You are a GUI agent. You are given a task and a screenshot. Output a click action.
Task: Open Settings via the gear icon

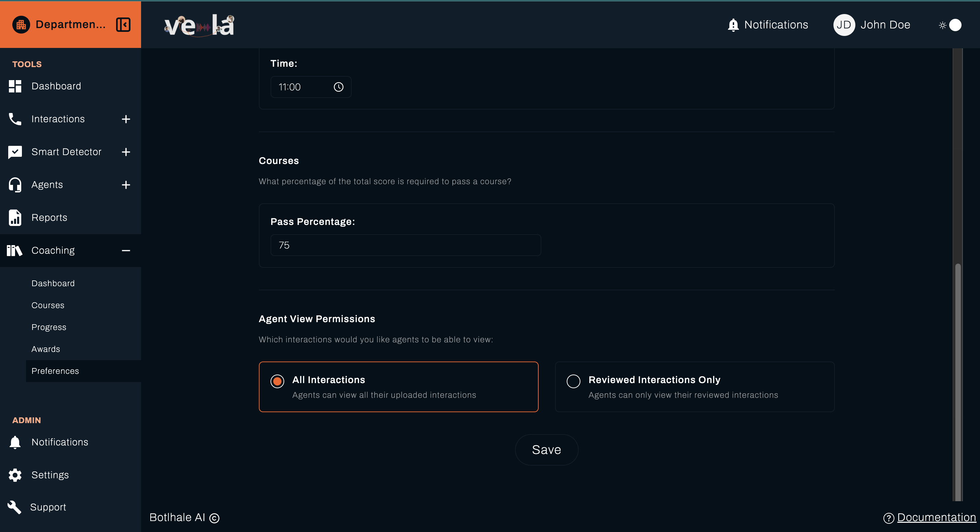15,475
